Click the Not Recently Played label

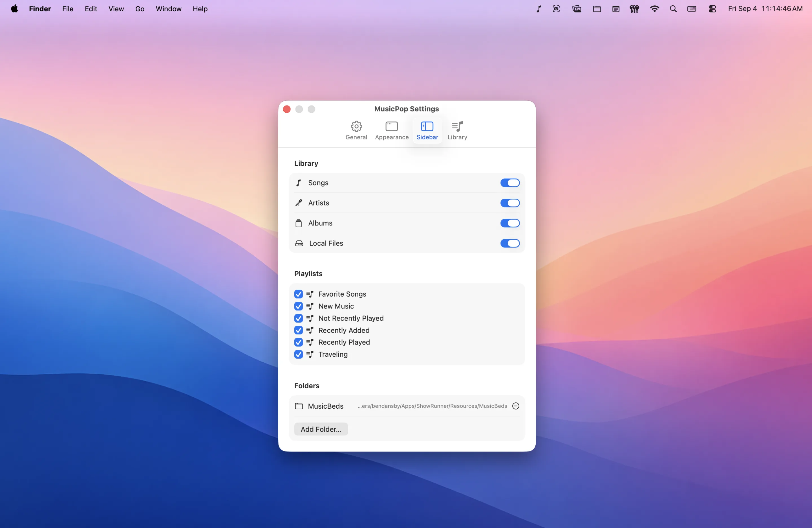click(x=351, y=318)
